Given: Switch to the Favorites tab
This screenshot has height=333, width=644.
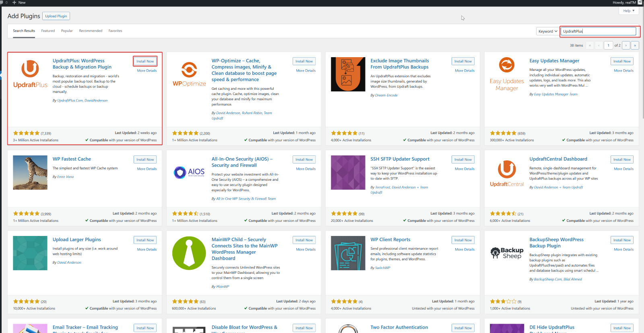Looking at the screenshot, I should (x=115, y=31).
